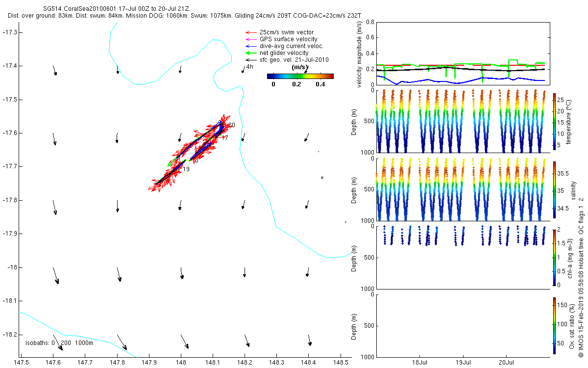Click the 'Ox. sat. ratio (%)' colorbar label

(572, 325)
